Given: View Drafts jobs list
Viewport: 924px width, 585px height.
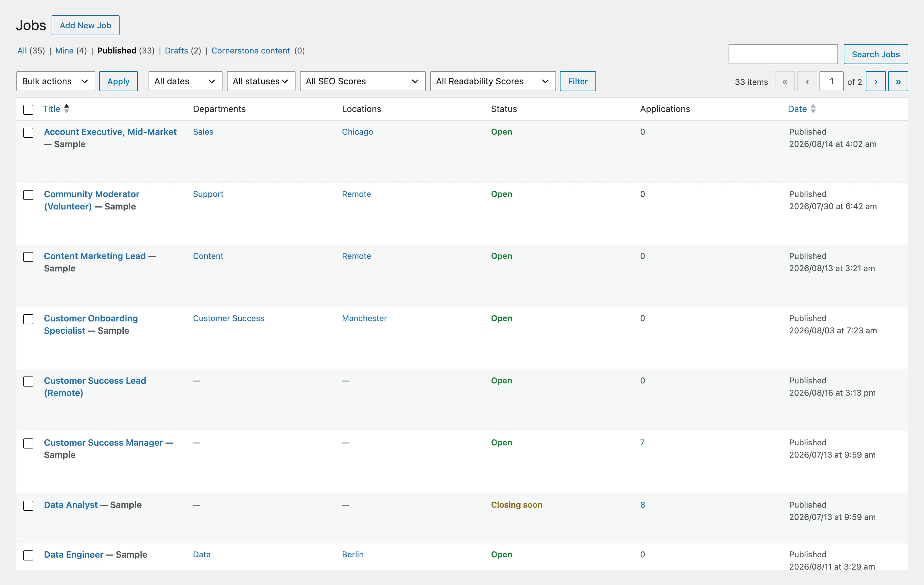Looking at the screenshot, I should 177,51.
